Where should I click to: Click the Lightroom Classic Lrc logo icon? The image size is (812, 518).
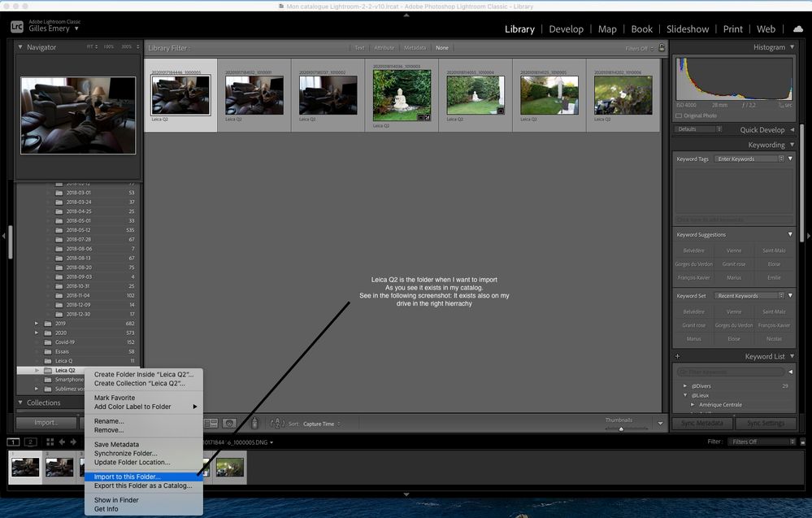(x=17, y=27)
